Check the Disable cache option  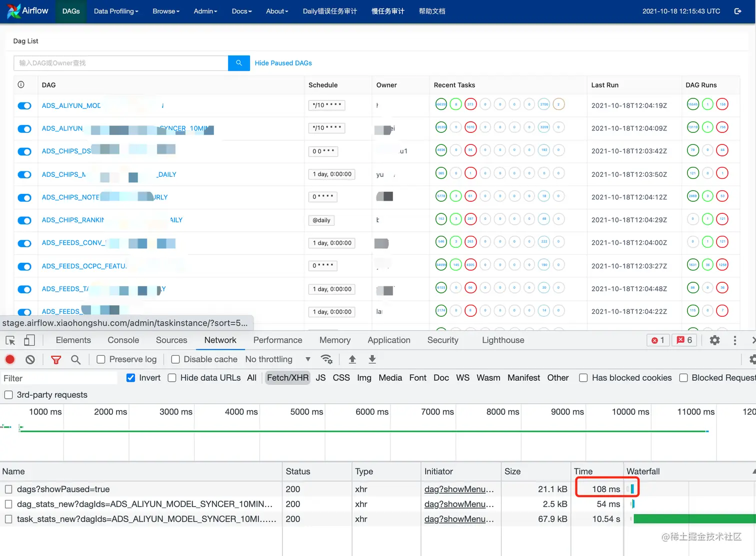click(175, 359)
